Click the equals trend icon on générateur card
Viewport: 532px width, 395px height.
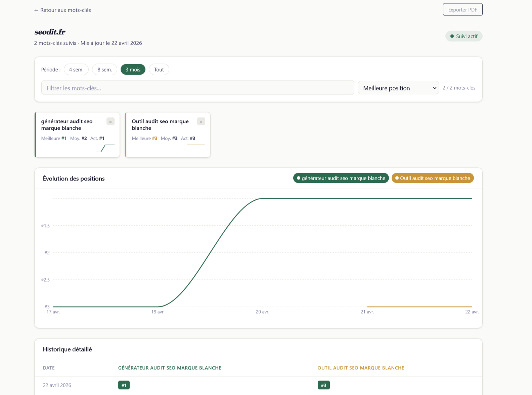110,121
